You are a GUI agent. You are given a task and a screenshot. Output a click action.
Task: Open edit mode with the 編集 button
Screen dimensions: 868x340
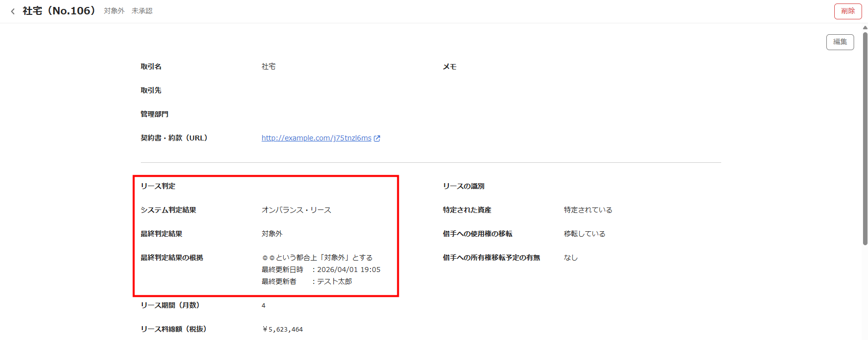pos(840,42)
